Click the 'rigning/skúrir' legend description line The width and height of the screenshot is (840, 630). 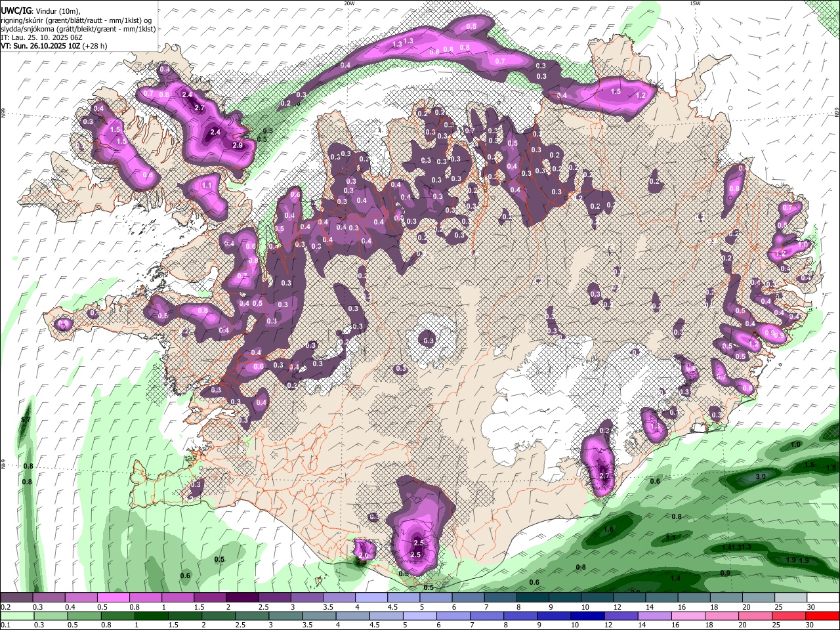point(76,20)
